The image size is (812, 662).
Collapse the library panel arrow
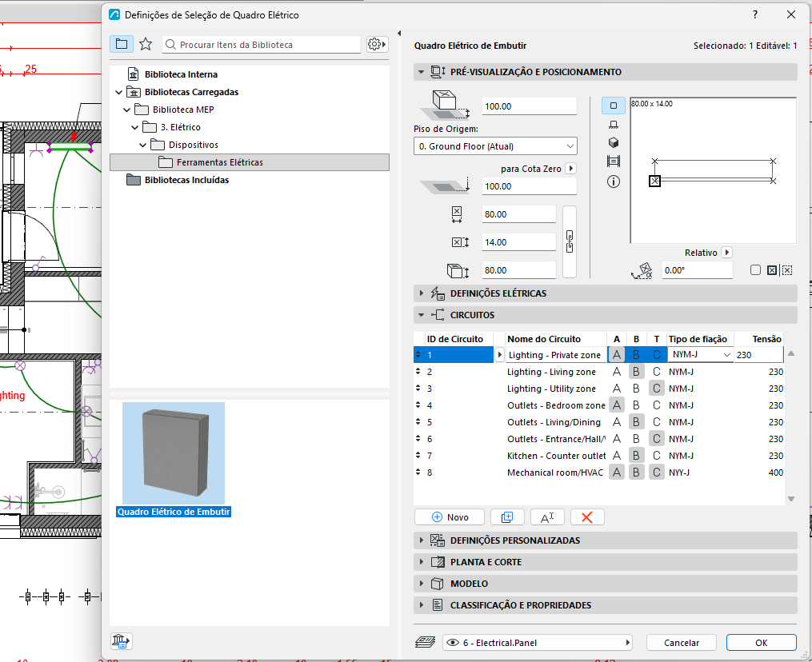[398, 33]
